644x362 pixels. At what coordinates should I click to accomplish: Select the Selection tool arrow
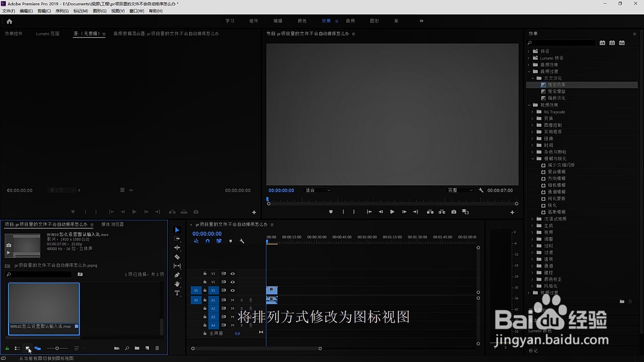(x=177, y=230)
